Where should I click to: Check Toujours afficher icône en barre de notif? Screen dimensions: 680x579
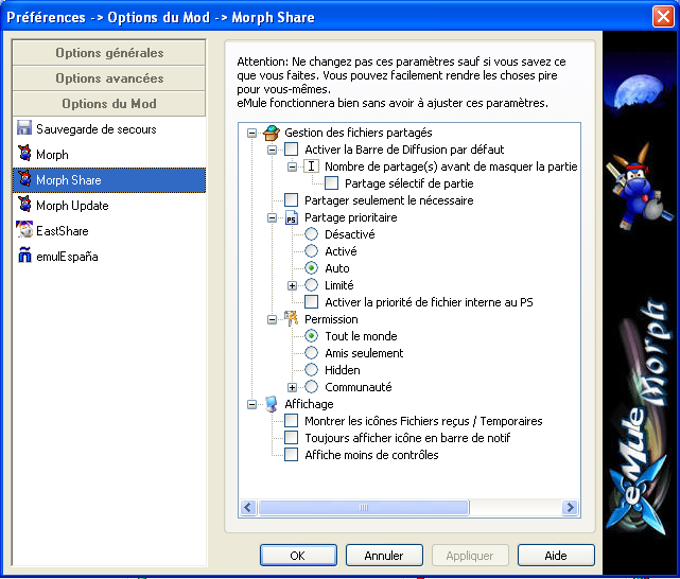point(291,438)
